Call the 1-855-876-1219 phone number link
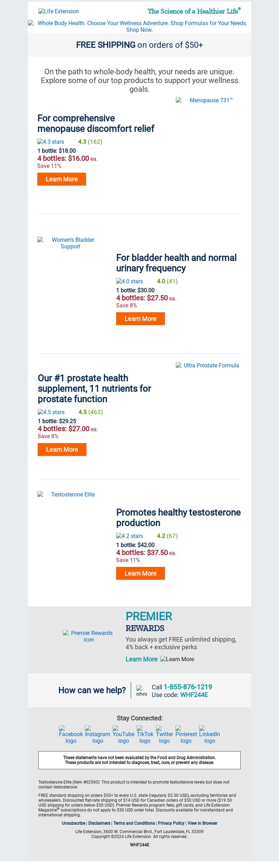Screen dimensions: 279x868 point(188,687)
